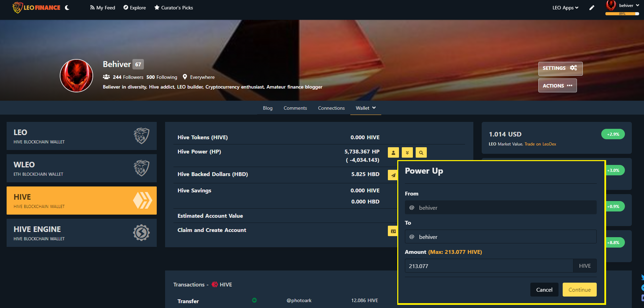Toggle dark mode moon icon

click(x=67, y=8)
